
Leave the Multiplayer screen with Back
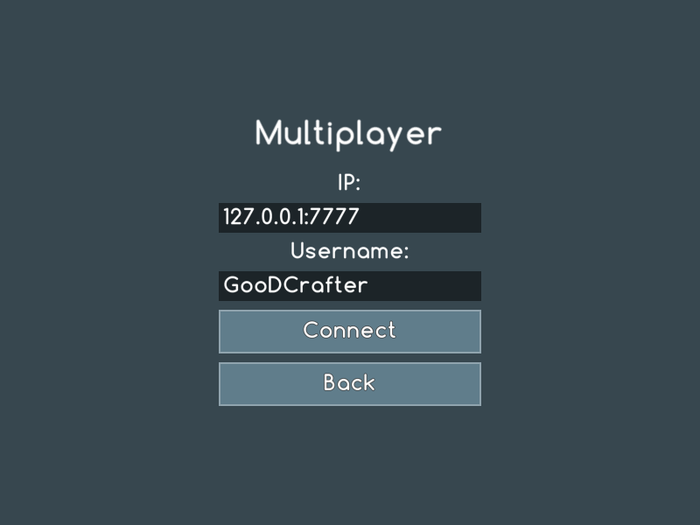[x=350, y=384]
